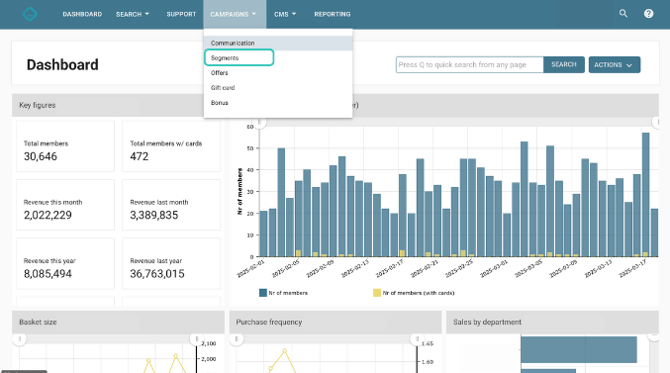Click the blue Nr of members legend square
670x373 pixels.
263,293
